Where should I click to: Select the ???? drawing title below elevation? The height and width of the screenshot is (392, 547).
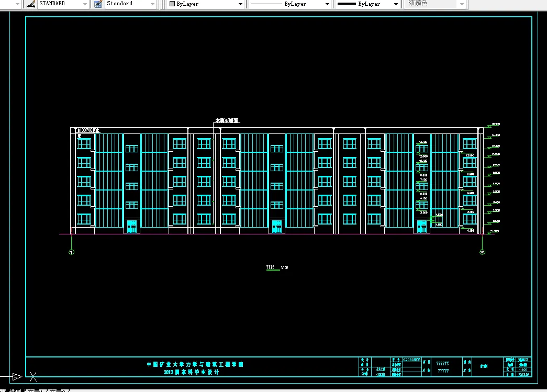pos(271,267)
